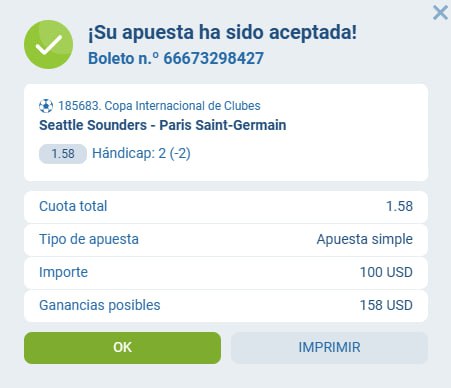The image size is (451, 388).
Task: Click the green checkmark success icon
Action: tap(48, 44)
